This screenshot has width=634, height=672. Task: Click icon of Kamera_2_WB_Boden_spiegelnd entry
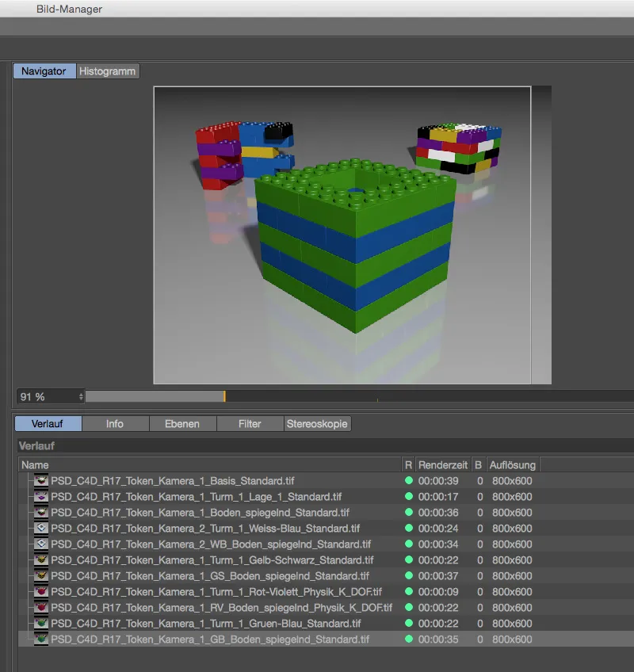click(41, 544)
